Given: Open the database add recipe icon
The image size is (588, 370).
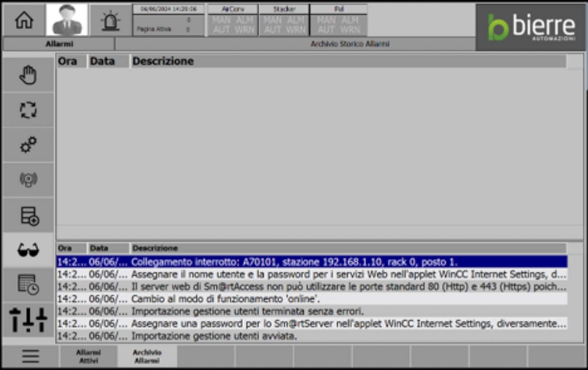Looking at the screenshot, I should [x=29, y=216].
